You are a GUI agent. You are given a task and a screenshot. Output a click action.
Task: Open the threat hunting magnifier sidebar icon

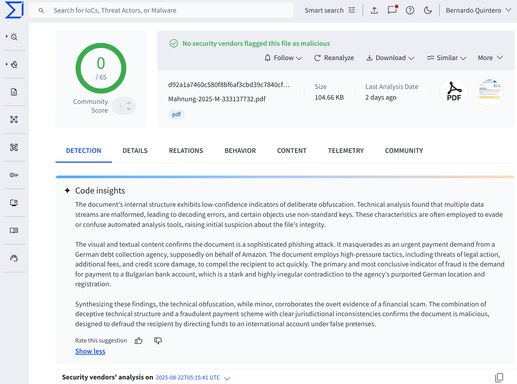point(14,37)
